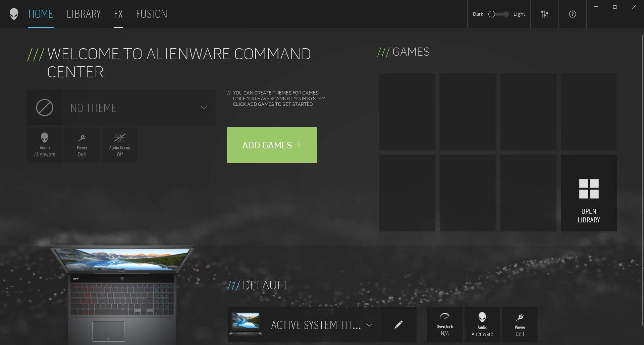This screenshot has width=644, height=345.
Task: Open Power Dell tile in Default section
Action: tap(520, 325)
